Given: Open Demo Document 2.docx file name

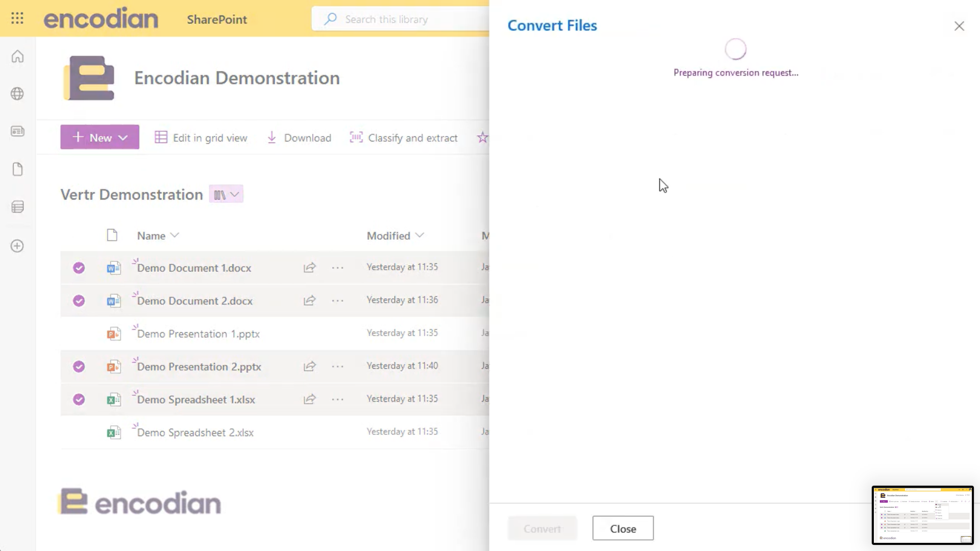Looking at the screenshot, I should 195,300.
